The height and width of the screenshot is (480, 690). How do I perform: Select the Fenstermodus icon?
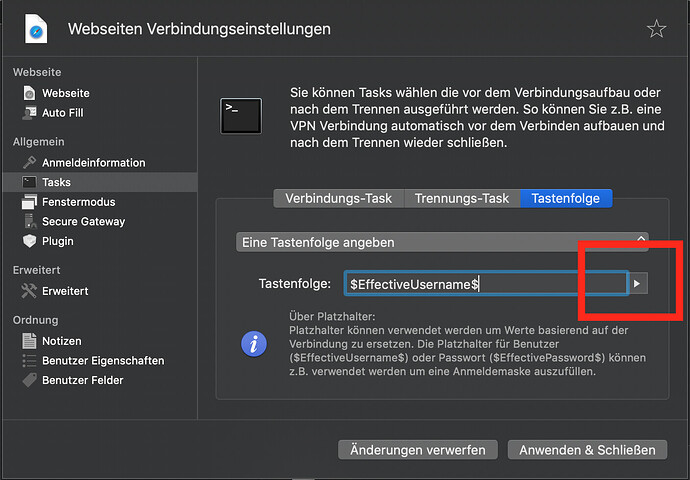click(x=29, y=202)
